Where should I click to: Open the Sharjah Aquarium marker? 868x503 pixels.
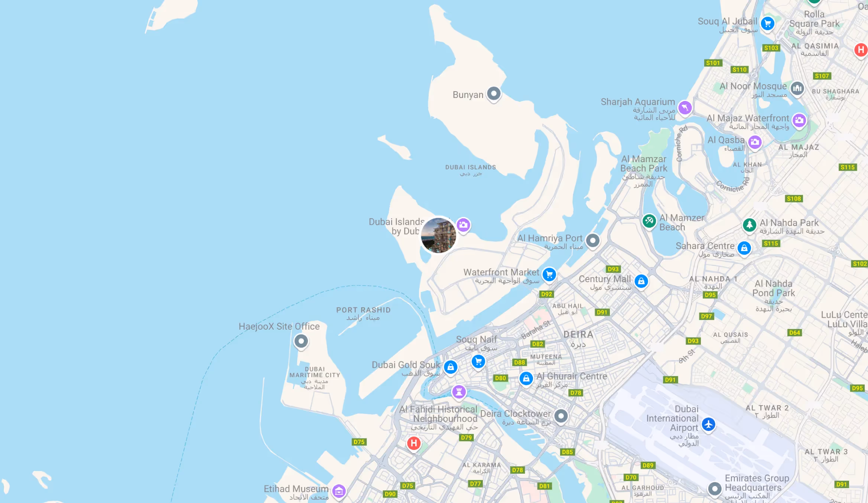685,108
